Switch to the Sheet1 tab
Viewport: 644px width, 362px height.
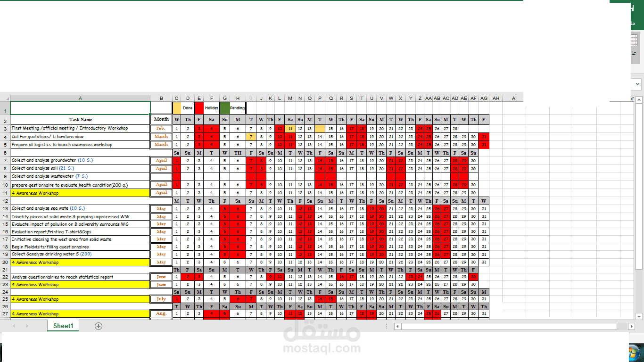coord(63,326)
